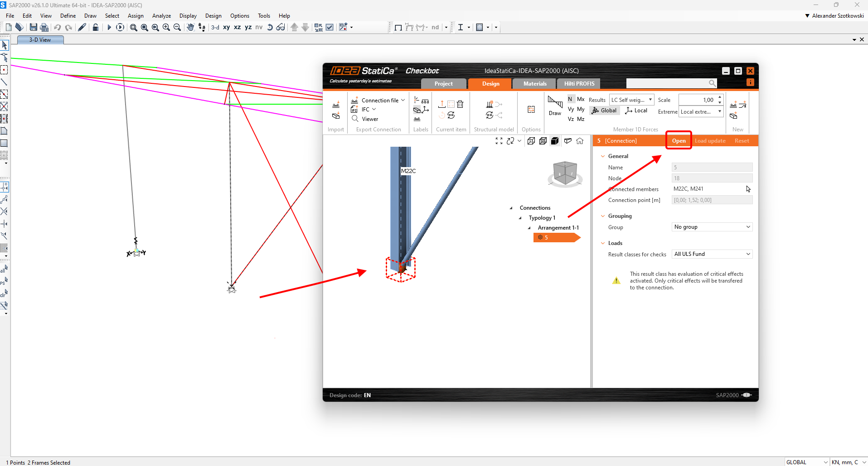Click the Refresh pencil icon in toolbar
The image size is (868, 466).
[x=82, y=27]
